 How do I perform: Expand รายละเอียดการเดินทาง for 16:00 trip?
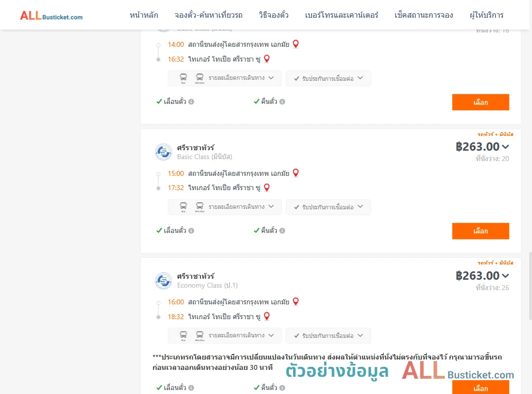coord(225,335)
